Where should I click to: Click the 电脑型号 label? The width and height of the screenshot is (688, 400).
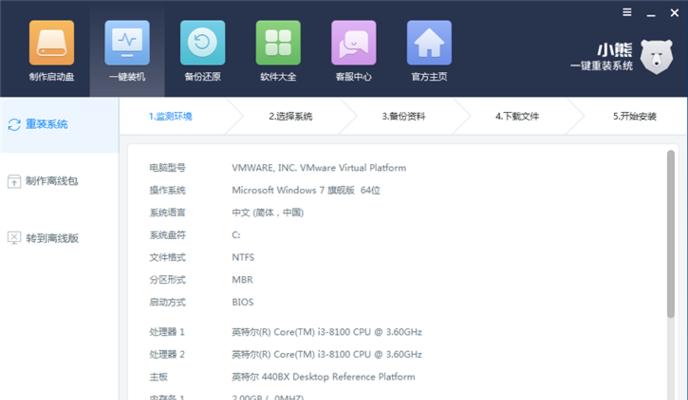pyautogui.click(x=167, y=168)
